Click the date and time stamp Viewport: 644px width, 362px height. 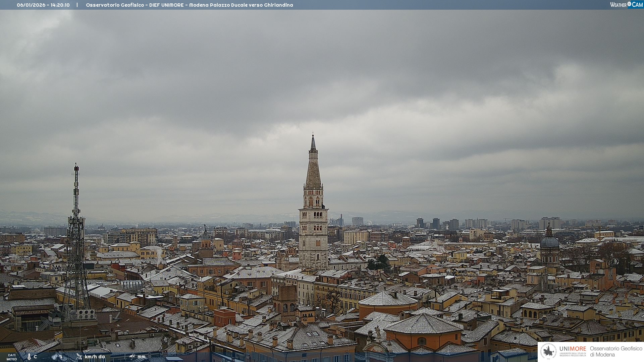(x=43, y=5)
